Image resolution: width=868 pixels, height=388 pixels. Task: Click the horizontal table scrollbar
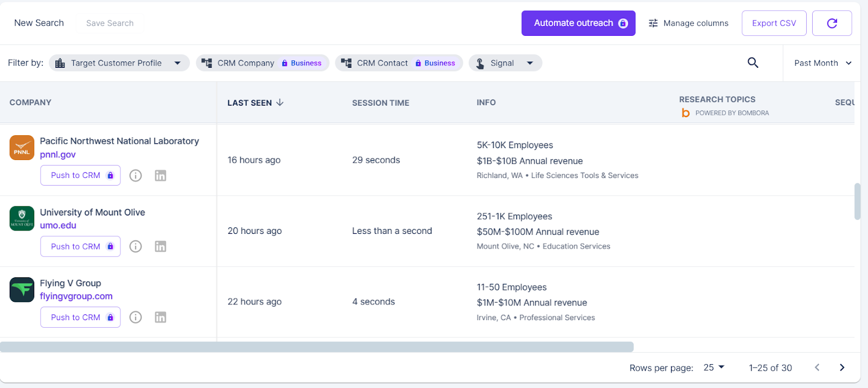pos(317,347)
